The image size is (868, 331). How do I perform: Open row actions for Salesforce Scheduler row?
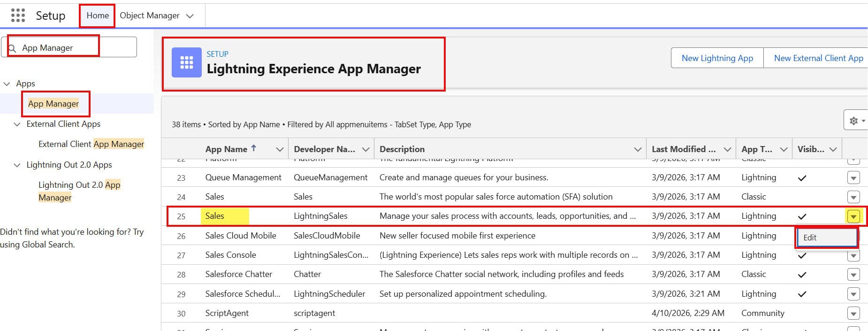[853, 294]
